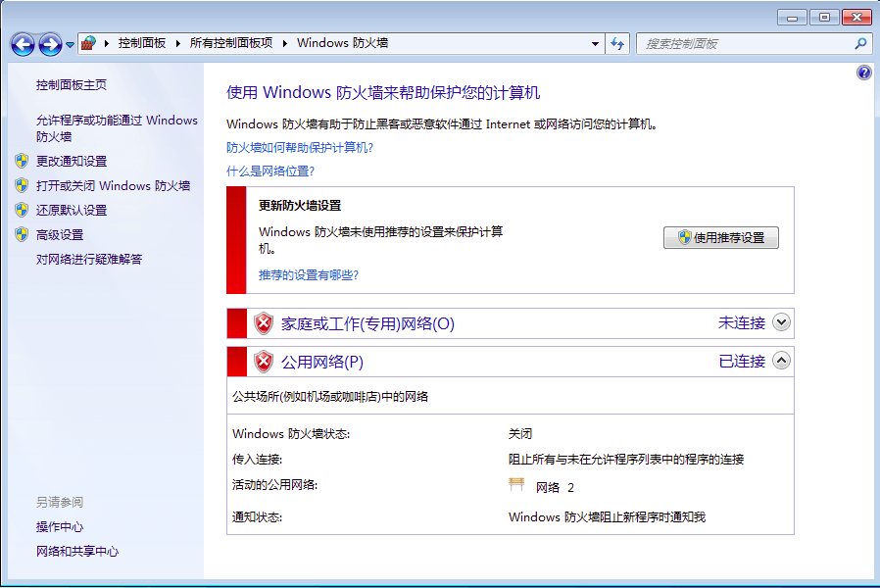Screen dimensions: 880x588
Task: Expand the 家庭或工作 network section chevron
Action: click(781, 322)
